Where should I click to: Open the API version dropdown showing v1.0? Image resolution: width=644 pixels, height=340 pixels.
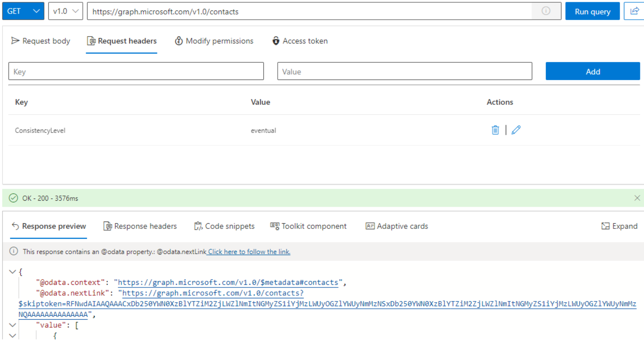tap(65, 11)
